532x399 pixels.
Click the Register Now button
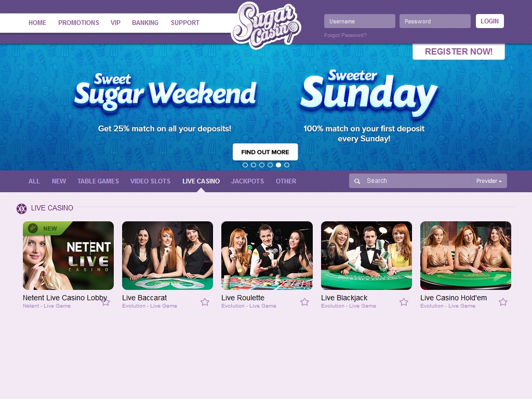point(459,51)
